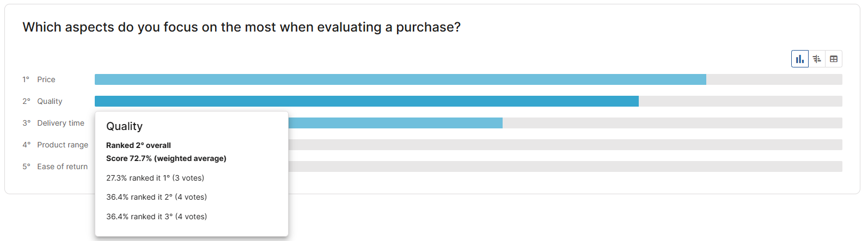This screenshot has width=868, height=241.
Task: Click the Price bar in the chart
Action: pos(400,79)
